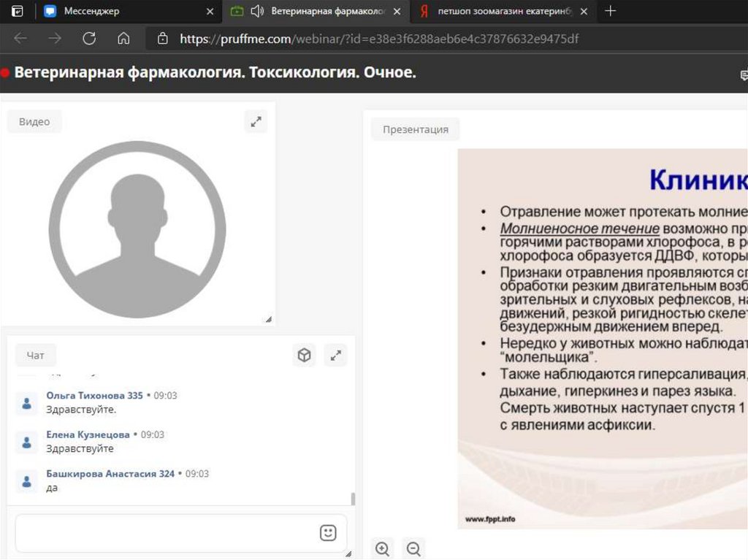Image resolution: width=748 pixels, height=560 pixels.
Task: Expand the chat panel with arrows icon
Action: (335, 356)
